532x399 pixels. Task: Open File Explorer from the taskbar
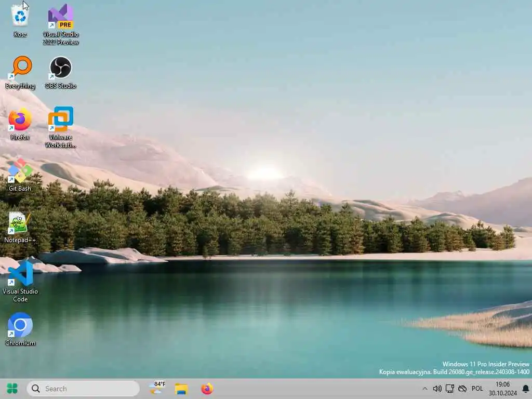181,389
